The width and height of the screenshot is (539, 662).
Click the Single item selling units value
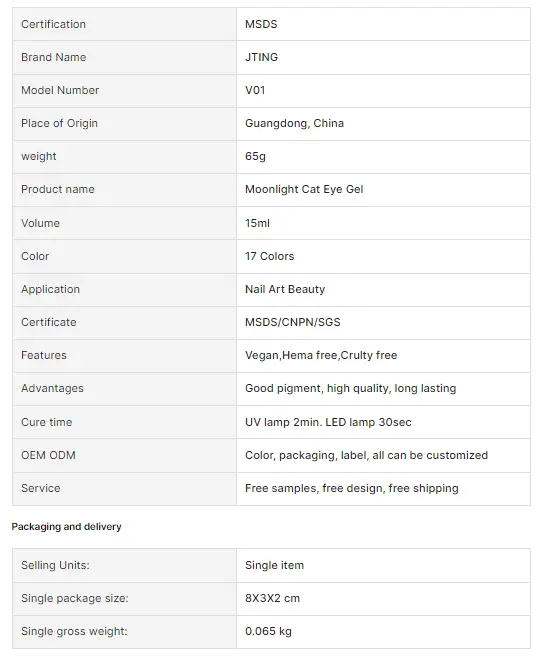click(x=274, y=565)
